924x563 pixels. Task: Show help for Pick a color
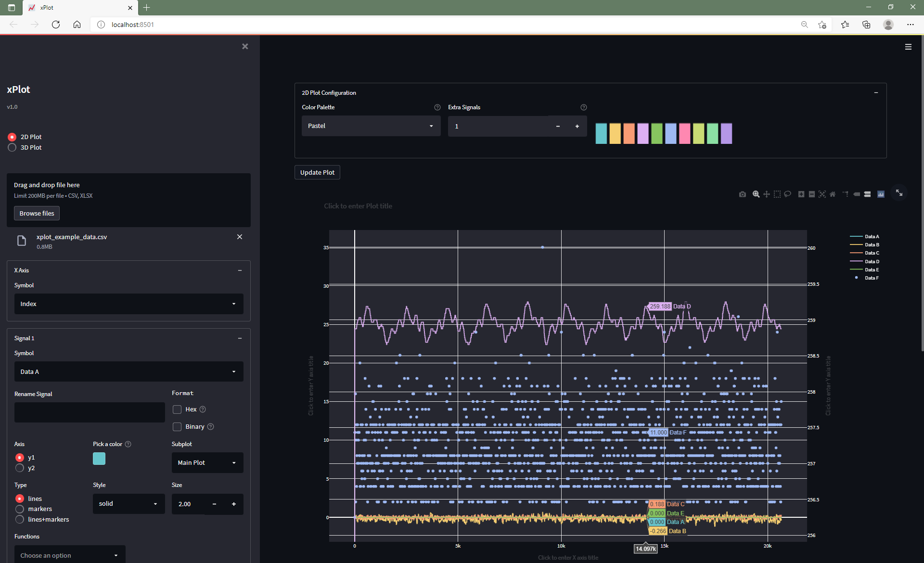coord(128,444)
